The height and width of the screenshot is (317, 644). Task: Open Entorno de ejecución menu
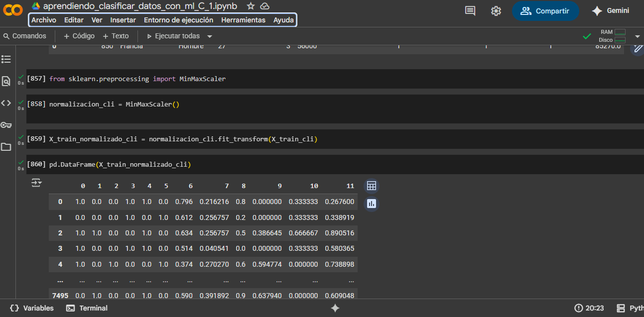(178, 20)
